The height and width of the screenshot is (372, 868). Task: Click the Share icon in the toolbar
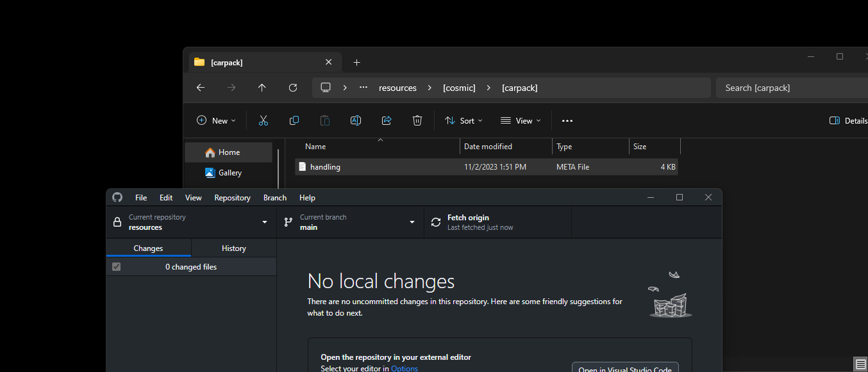pyautogui.click(x=386, y=120)
